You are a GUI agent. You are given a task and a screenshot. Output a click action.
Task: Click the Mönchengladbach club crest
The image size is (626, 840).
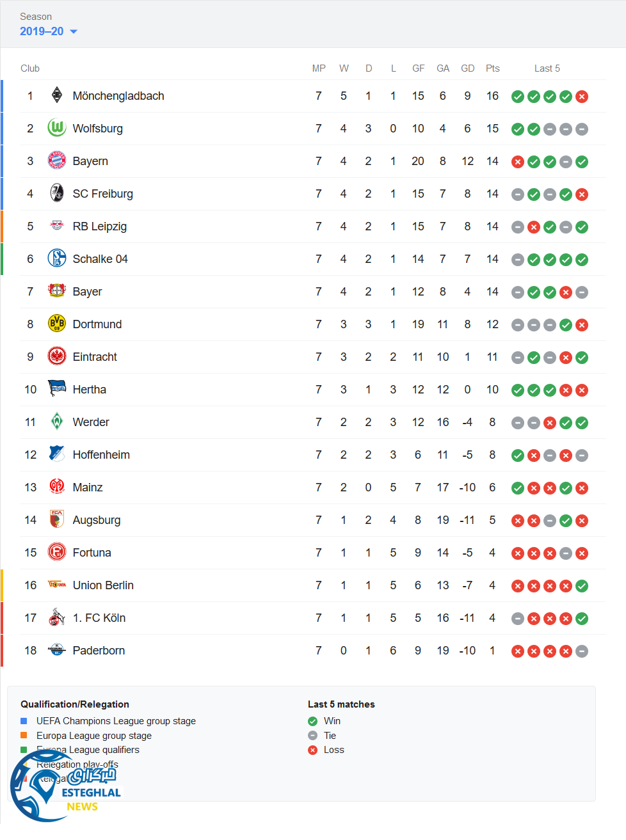coord(57,95)
